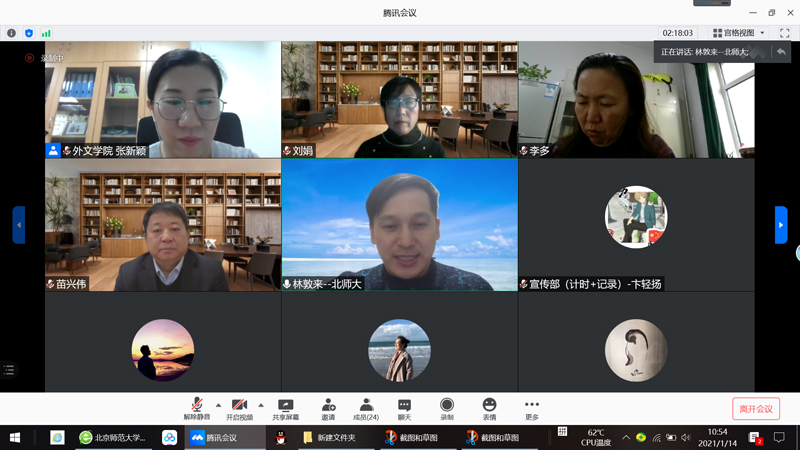
Task: Expand audio options arrow beside 解除静音
Action: pos(219,405)
